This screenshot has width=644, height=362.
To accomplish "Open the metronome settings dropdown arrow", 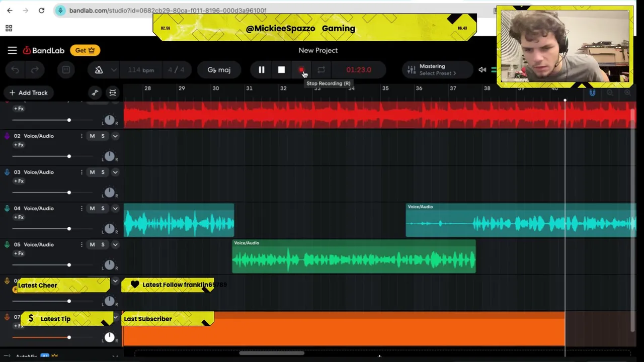I will click(114, 70).
